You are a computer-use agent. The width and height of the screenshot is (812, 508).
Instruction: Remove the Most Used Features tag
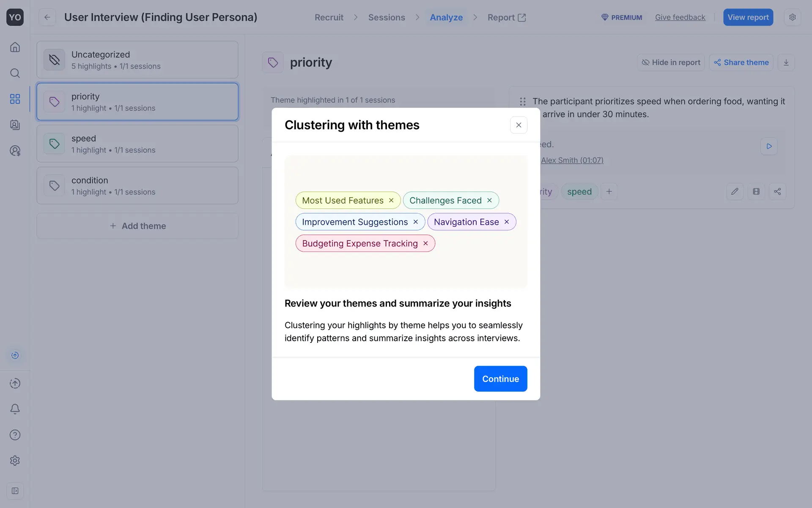tap(391, 201)
